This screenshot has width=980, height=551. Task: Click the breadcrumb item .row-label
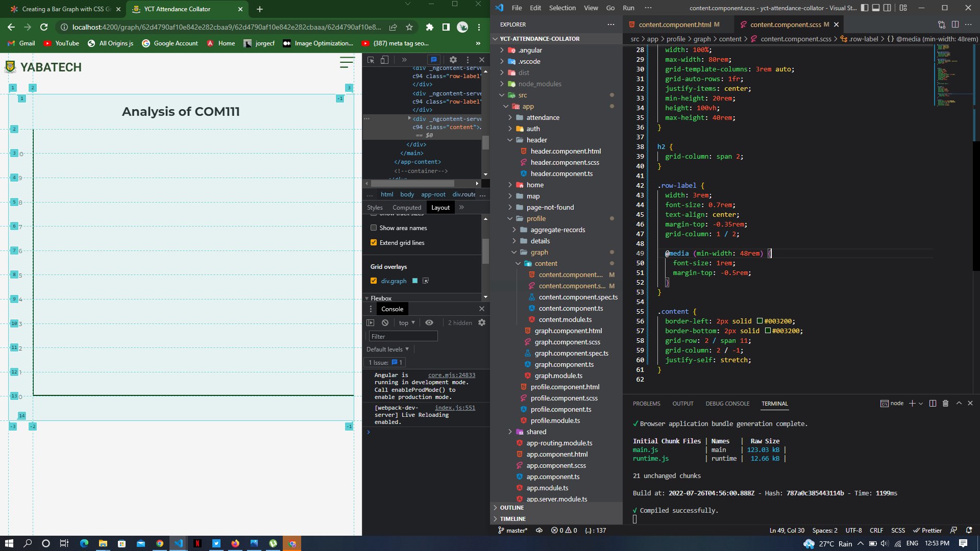pos(863,39)
